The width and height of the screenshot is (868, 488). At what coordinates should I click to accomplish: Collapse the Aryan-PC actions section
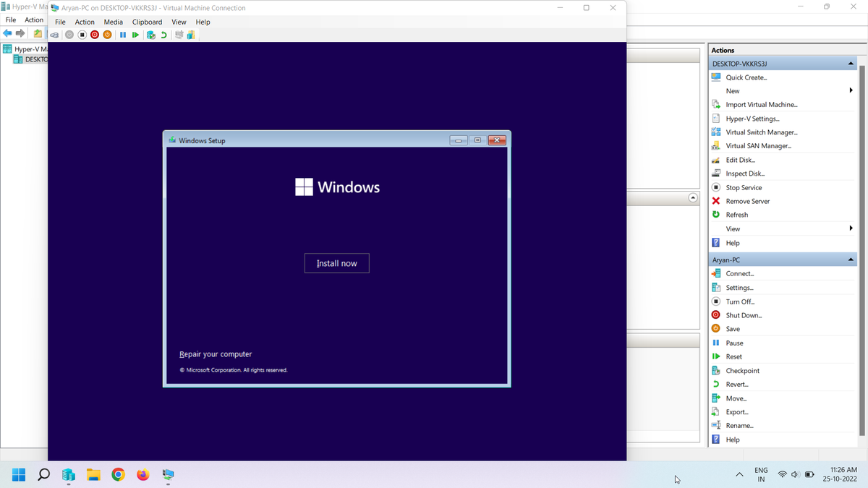click(851, 260)
